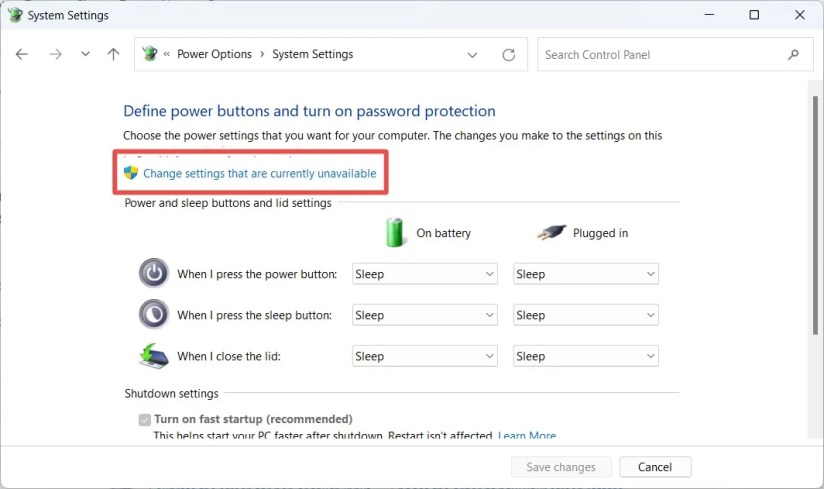Go up one level arrow
The height and width of the screenshot is (489, 824).
click(114, 54)
